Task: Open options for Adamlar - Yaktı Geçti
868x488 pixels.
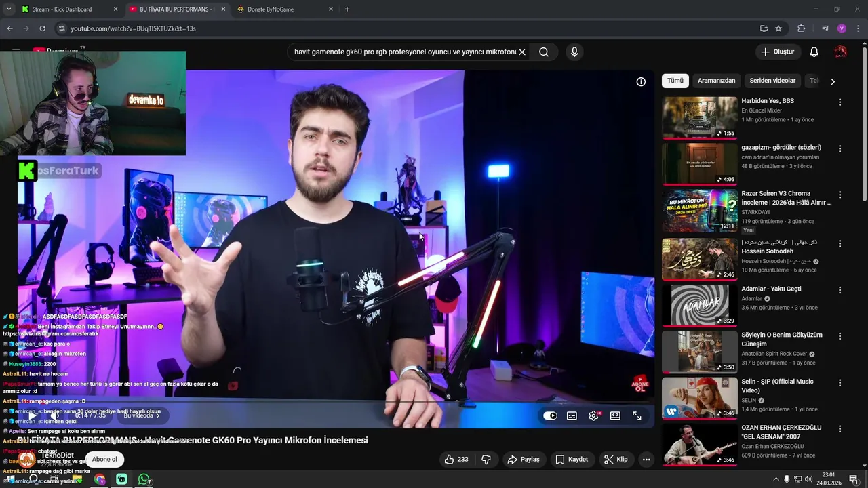Action: pyautogui.click(x=840, y=290)
